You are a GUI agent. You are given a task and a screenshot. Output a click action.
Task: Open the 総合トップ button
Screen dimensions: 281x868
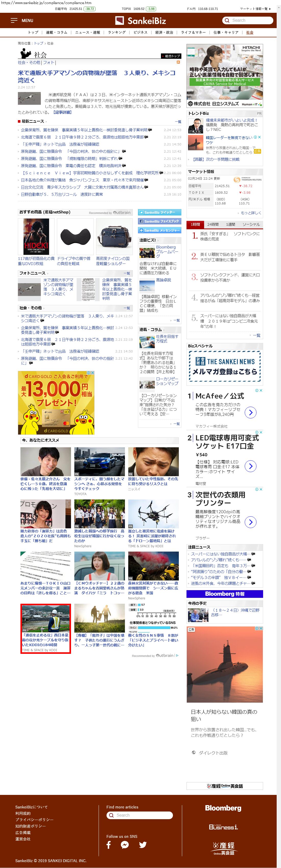[x=171, y=56]
